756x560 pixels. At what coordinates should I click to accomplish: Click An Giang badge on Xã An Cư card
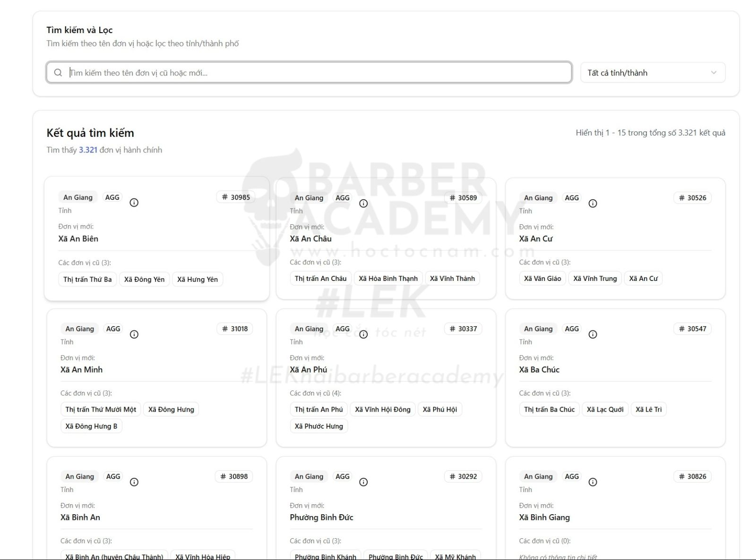coord(538,198)
